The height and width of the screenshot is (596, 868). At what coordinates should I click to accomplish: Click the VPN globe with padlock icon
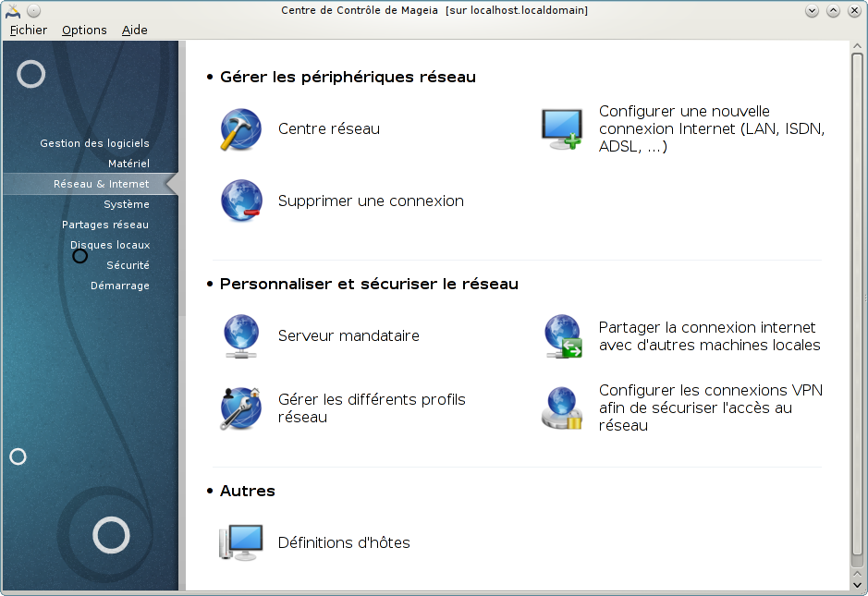(x=562, y=407)
